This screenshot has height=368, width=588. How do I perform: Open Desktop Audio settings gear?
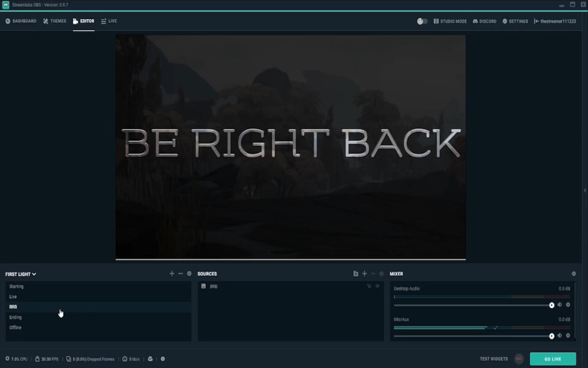coord(568,305)
